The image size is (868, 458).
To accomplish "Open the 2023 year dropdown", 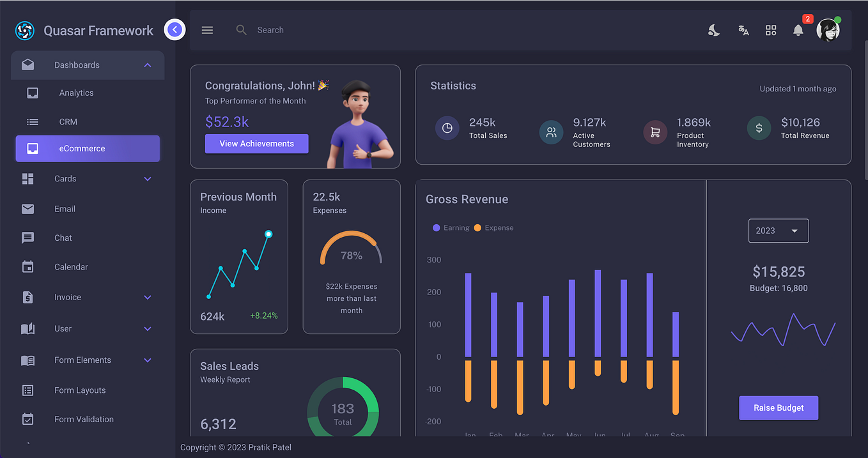I will 779,231.
